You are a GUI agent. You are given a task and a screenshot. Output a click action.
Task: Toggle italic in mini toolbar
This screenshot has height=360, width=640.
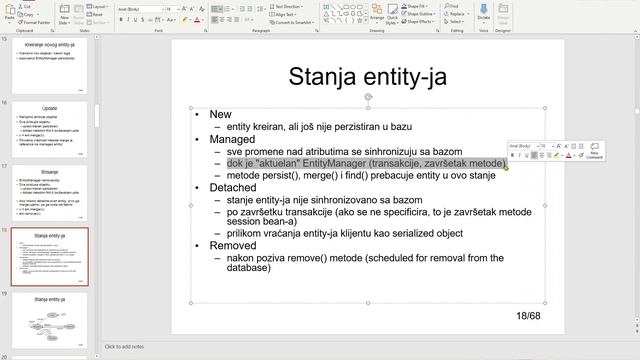tap(519, 155)
